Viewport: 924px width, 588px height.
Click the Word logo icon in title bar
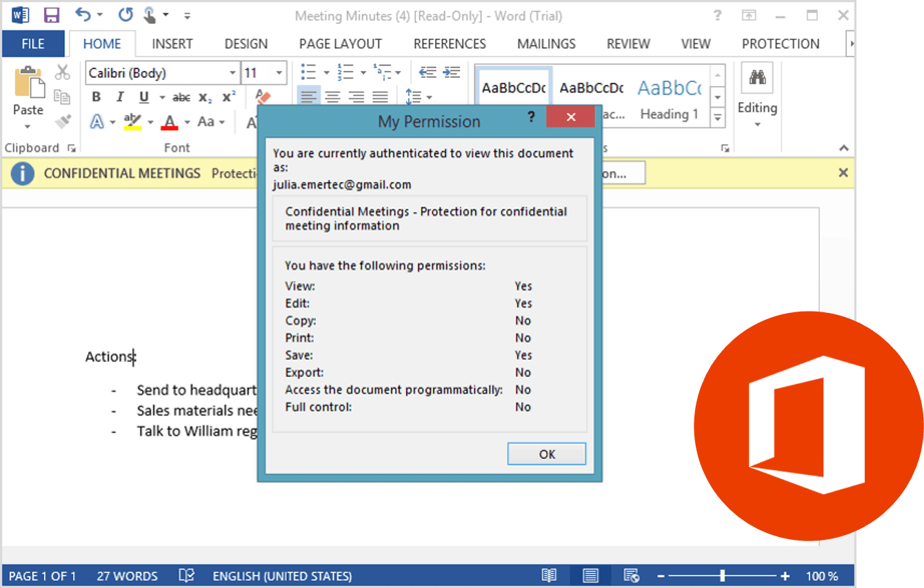coord(20,14)
